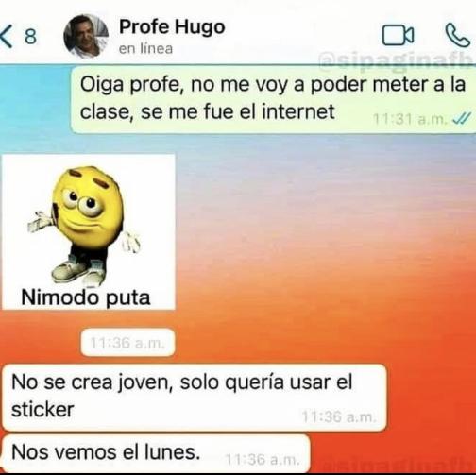The width and height of the screenshot is (476, 475).
Task: Tap the 'en línea' status text
Action: click(145, 49)
